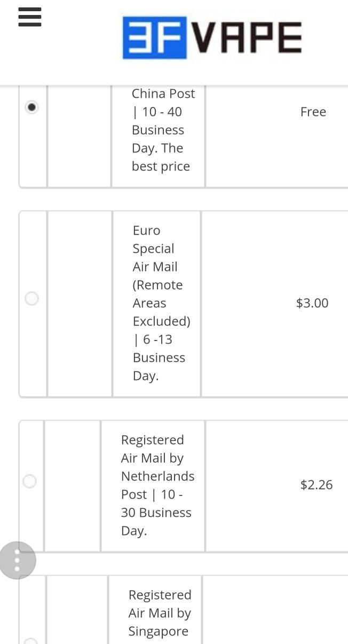Click Registered Air Mail by Singapore text
Screen dimensions: 348x644
pyautogui.click(x=159, y=613)
